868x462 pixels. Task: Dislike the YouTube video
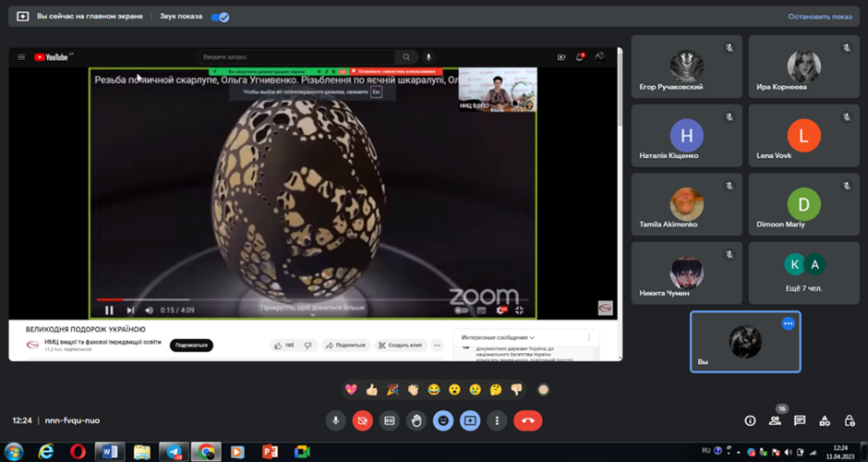tap(307, 346)
